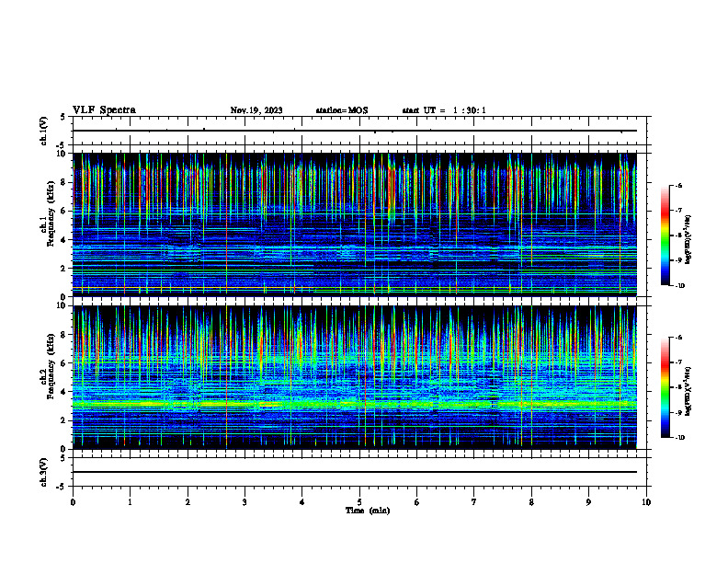This screenshot has height=563, width=728.
Task: Click the ch.1 voltage waveform trace
Action: tap(355, 131)
